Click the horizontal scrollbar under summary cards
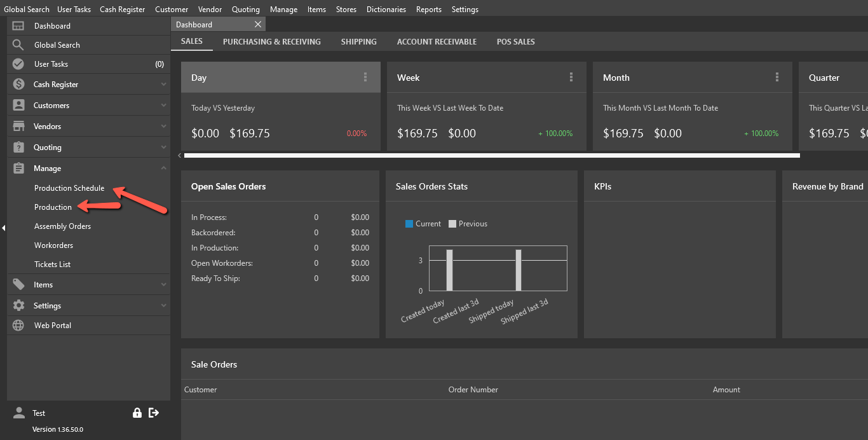This screenshot has width=868, height=440. [492, 155]
